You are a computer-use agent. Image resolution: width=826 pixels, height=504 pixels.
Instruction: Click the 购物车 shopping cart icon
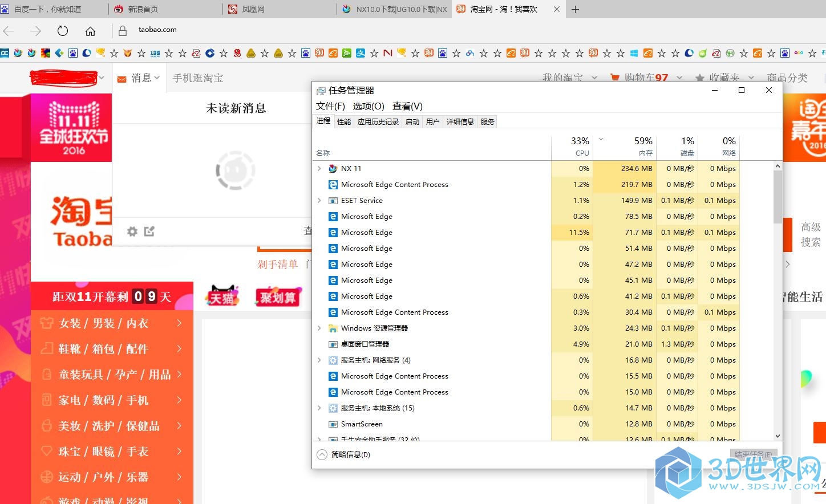[x=615, y=78]
